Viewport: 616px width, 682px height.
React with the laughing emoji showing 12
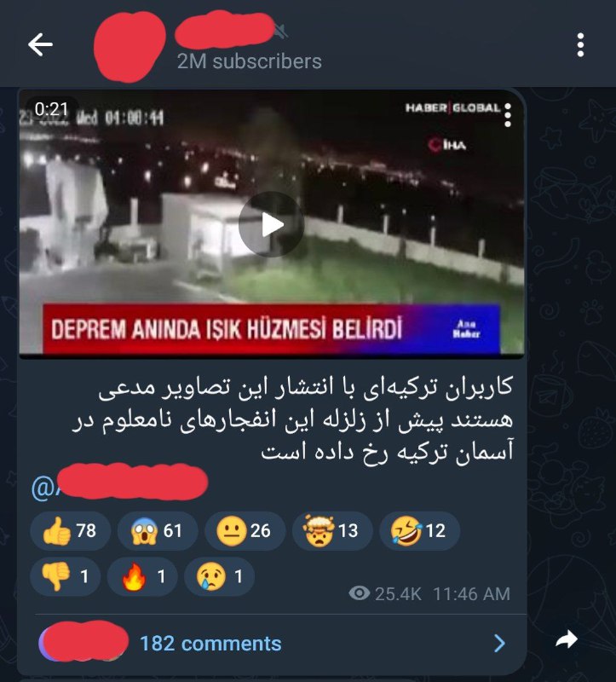[419, 530]
